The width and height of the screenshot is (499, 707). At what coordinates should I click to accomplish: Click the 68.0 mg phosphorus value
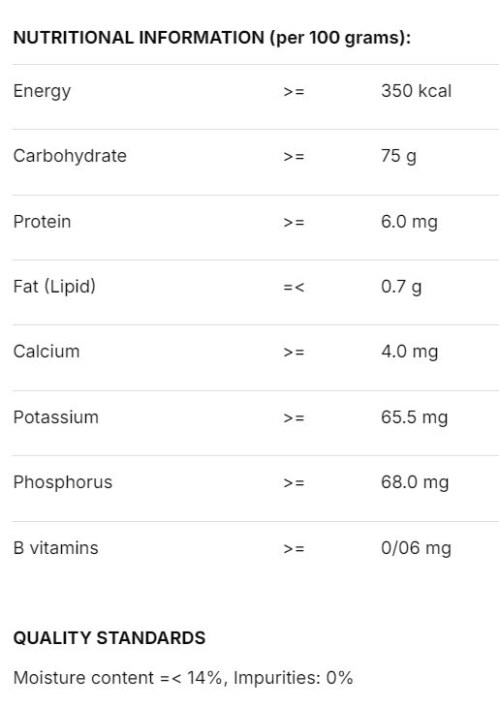pyautogui.click(x=415, y=483)
